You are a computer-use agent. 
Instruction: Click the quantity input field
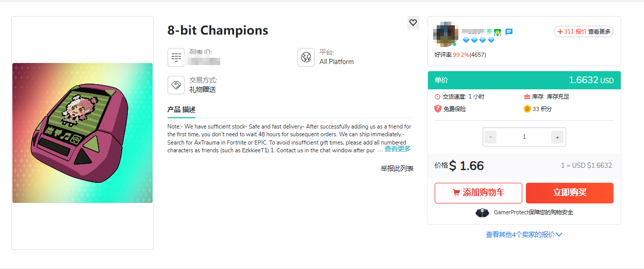tap(524, 137)
